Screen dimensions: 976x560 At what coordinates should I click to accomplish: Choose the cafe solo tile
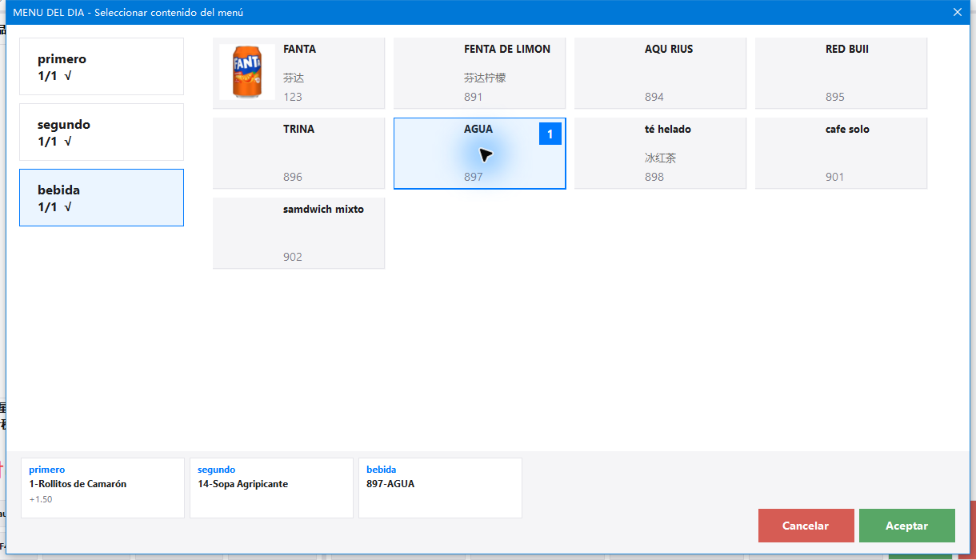[x=842, y=153]
